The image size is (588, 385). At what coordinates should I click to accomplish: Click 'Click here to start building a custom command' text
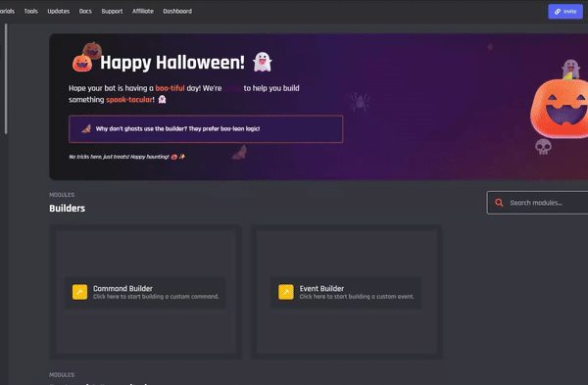156,297
